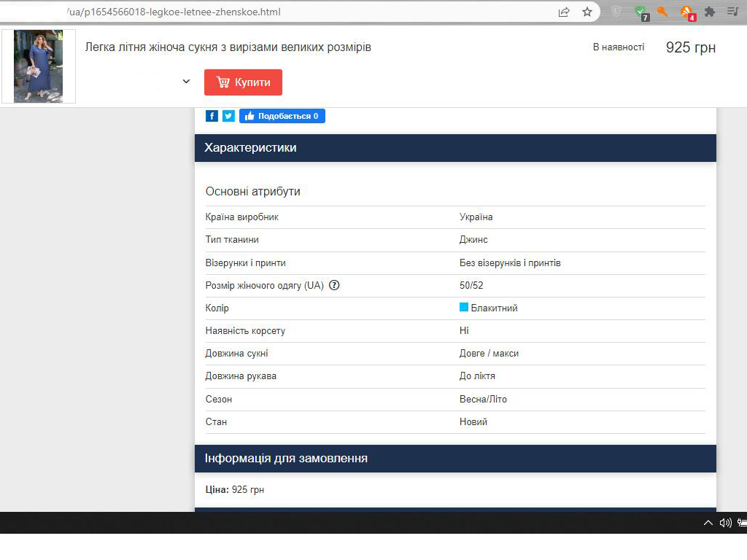Screen dimensions: 747x560
Task: Click the 50/52 size value
Action: tap(471, 285)
